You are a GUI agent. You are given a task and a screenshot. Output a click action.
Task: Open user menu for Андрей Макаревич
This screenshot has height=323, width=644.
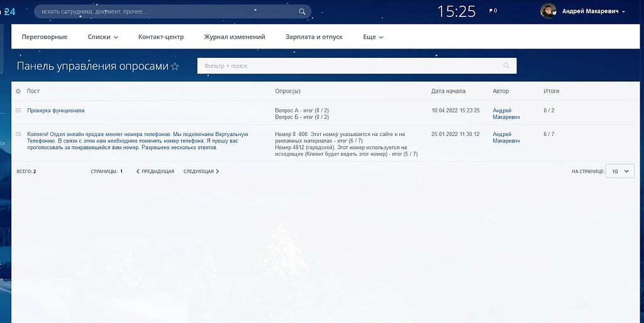(593, 11)
